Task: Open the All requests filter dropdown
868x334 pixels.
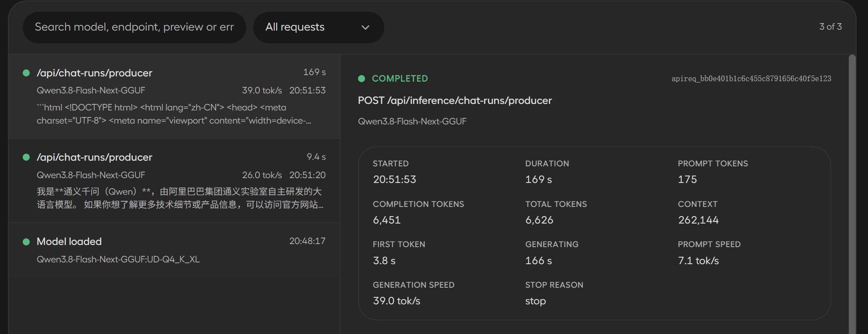Action: tap(318, 27)
